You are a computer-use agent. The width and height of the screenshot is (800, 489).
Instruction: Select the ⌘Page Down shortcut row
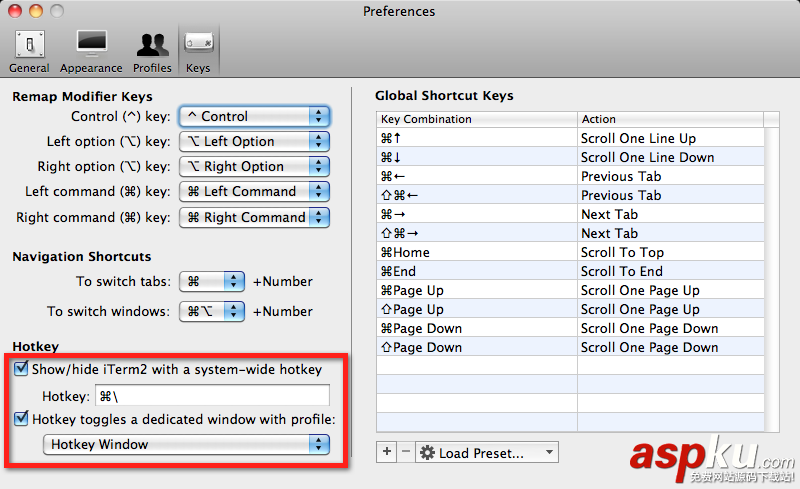tap(570, 328)
